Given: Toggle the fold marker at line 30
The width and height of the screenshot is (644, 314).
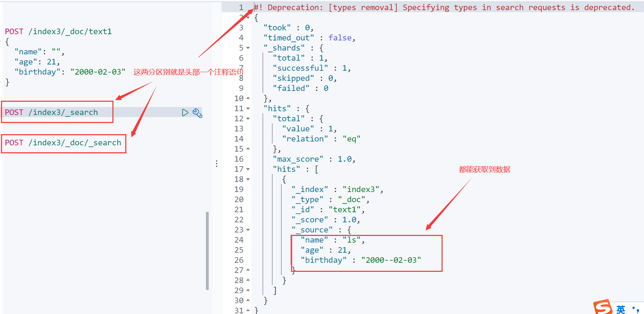Looking at the screenshot, I should (248, 300).
